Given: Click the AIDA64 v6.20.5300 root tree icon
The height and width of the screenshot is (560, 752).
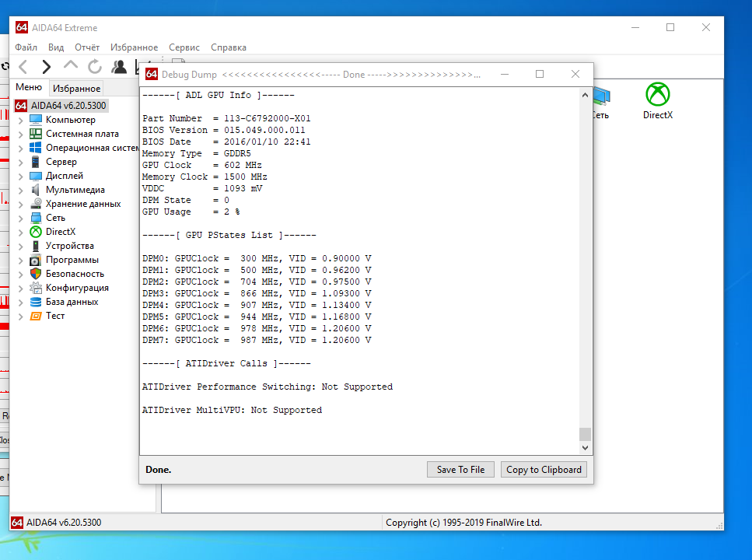Looking at the screenshot, I should (x=21, y=106).
